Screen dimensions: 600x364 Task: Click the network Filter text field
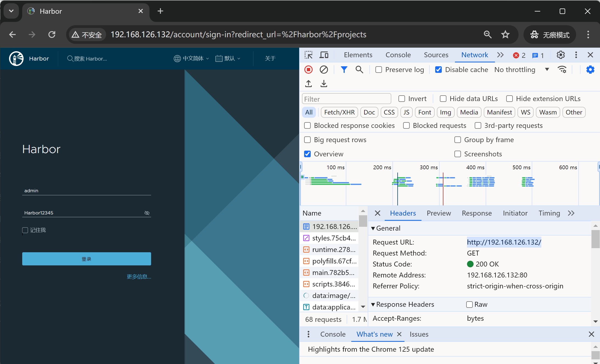point(346,99)
